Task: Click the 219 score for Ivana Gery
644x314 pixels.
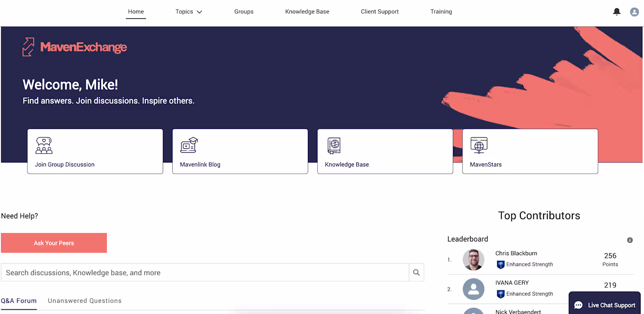Action: pyautogui.click(x=610, y=285)
